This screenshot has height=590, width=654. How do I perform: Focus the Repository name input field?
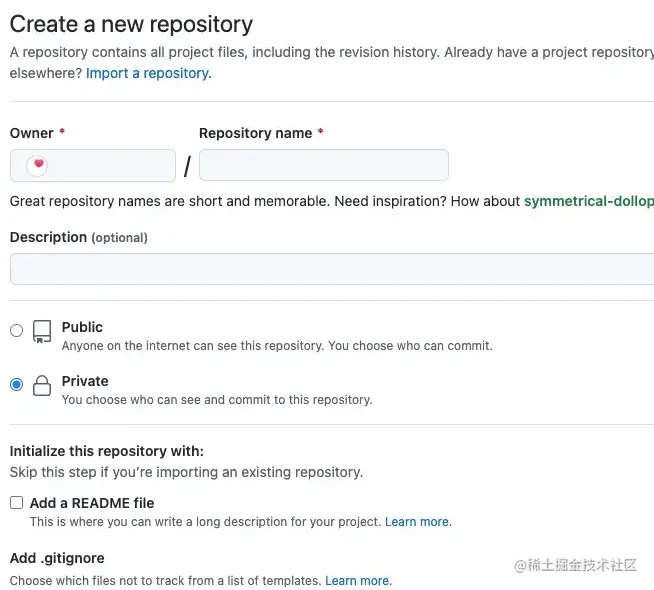point(324,165)
